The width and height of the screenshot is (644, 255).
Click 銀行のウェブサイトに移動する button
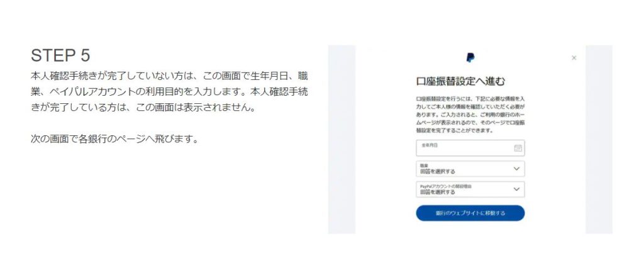point(470,213)
